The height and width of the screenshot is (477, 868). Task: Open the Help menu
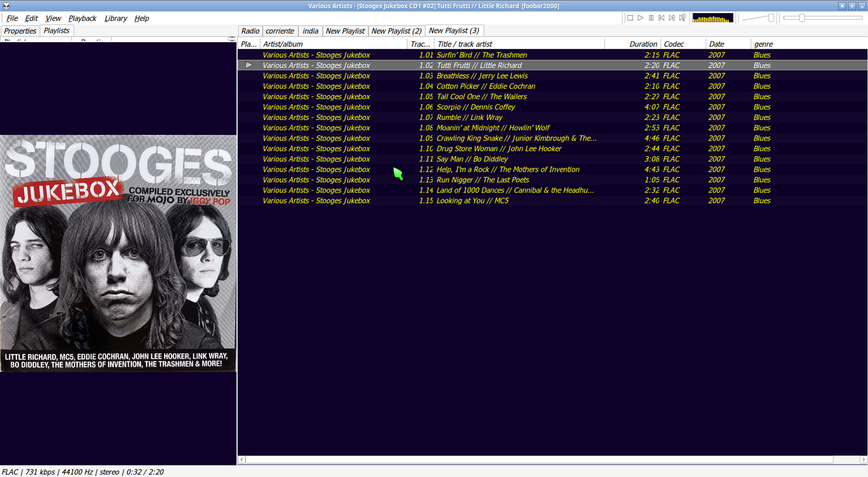pos(142,18)
